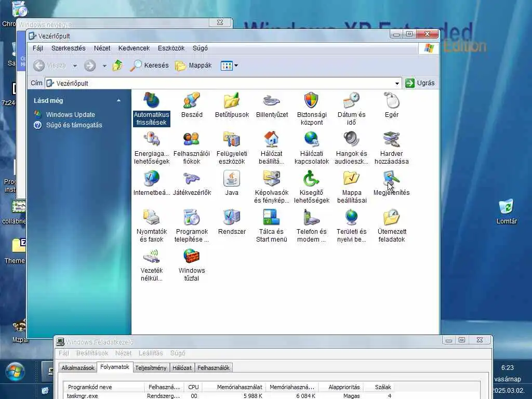The height and width of the screenshot is (399, 532).
Task: Toggle the Mappák folders pane button
Action: 193,65
